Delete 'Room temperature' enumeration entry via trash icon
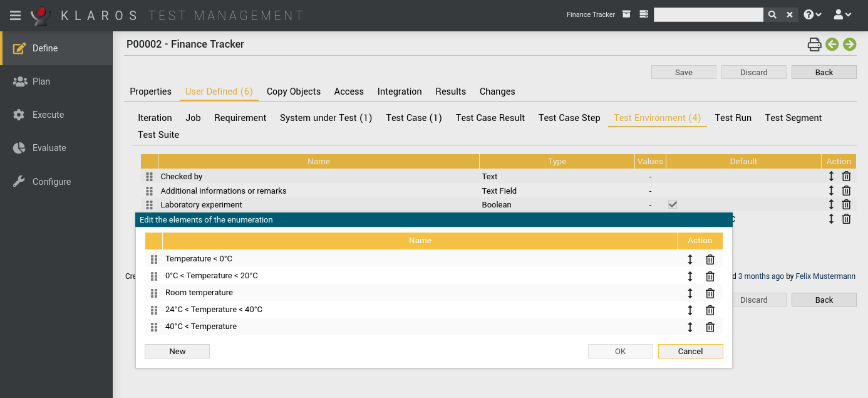Screen dimensions: 868x398 click(x=710, y=293)
